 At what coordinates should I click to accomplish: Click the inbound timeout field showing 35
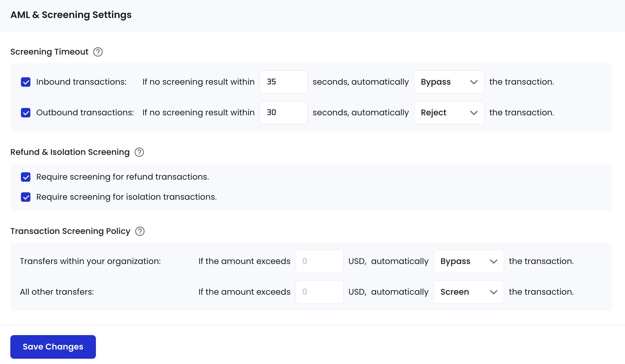click(283, 82)
